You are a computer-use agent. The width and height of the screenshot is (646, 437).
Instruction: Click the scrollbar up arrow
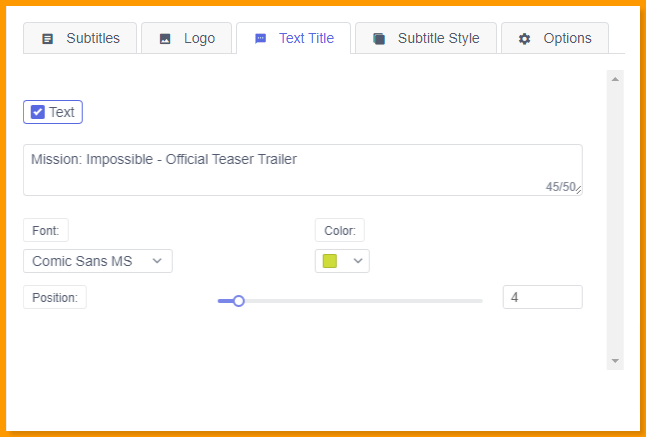(615, 79)
